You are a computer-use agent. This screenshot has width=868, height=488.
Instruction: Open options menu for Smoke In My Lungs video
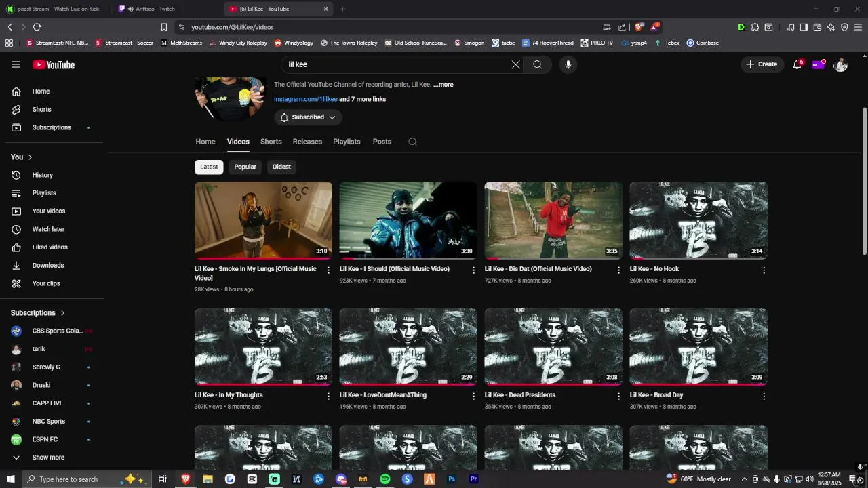[329, 270]
